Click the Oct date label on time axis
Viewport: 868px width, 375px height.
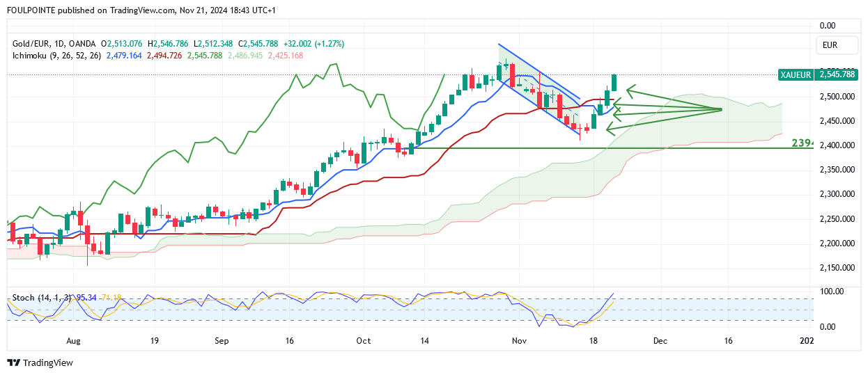point(363,342)
